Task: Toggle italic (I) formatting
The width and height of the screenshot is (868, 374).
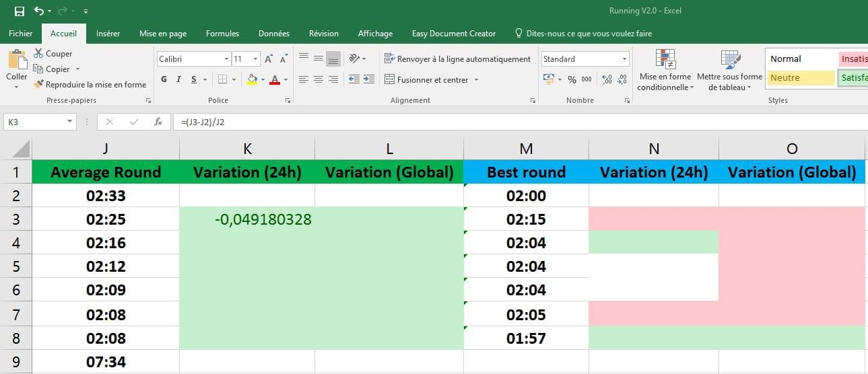Action: click(x=178, y=79)
